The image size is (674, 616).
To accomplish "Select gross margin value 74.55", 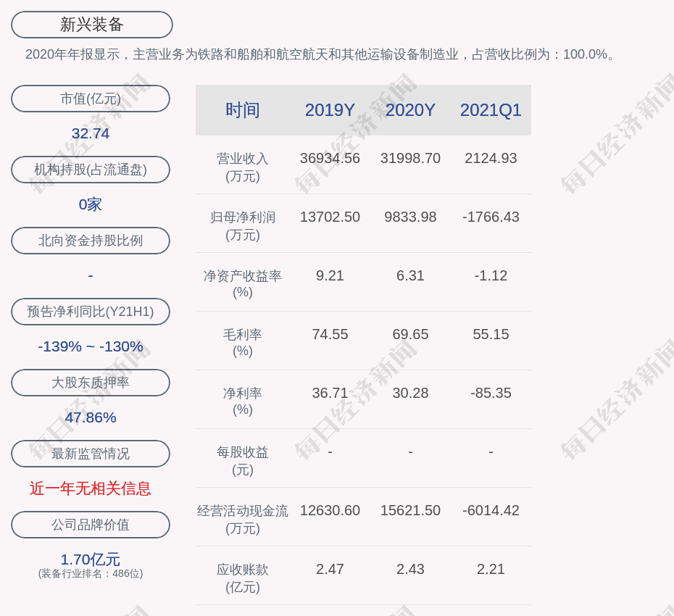I will (x=330, y=334).
